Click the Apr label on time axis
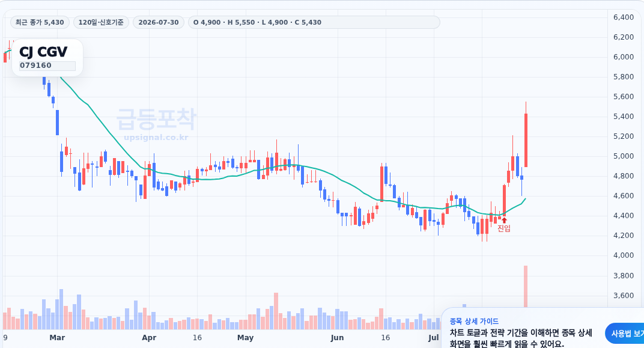Viewport: 644px width, 348px height. [x=149, y=338]
